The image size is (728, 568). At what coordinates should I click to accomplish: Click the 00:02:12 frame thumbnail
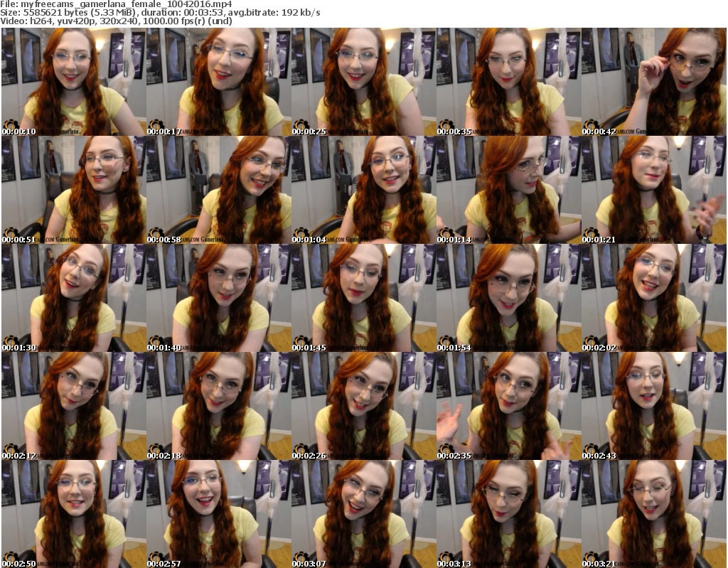pos(73,406)
